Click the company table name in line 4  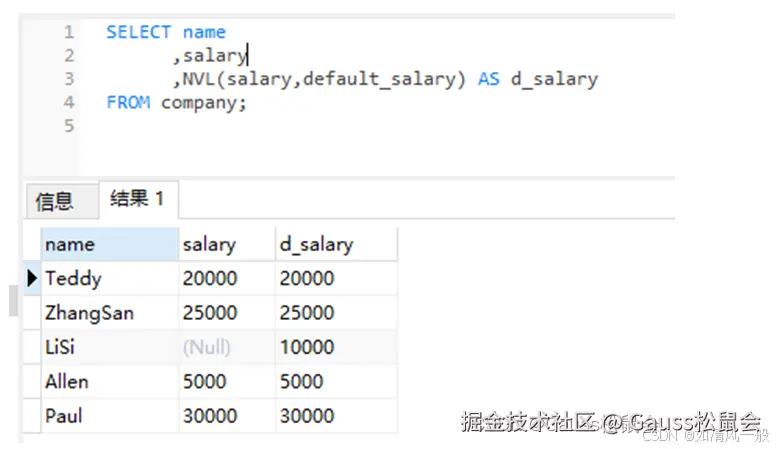[x=200, y=103]
